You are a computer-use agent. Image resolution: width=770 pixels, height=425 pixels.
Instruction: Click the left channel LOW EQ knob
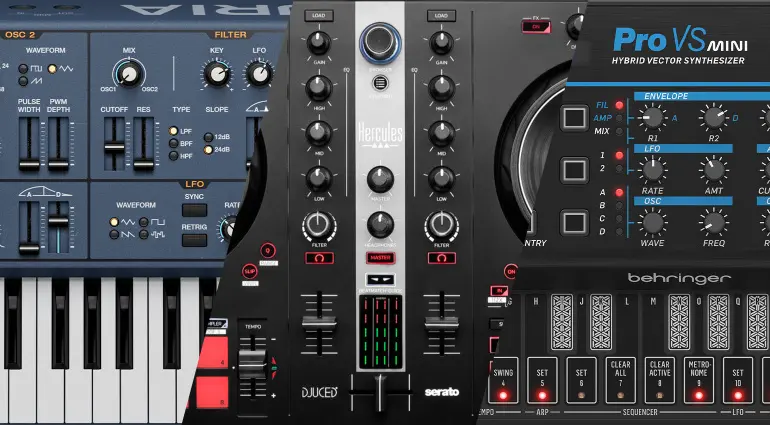click(x=319, y=179)
